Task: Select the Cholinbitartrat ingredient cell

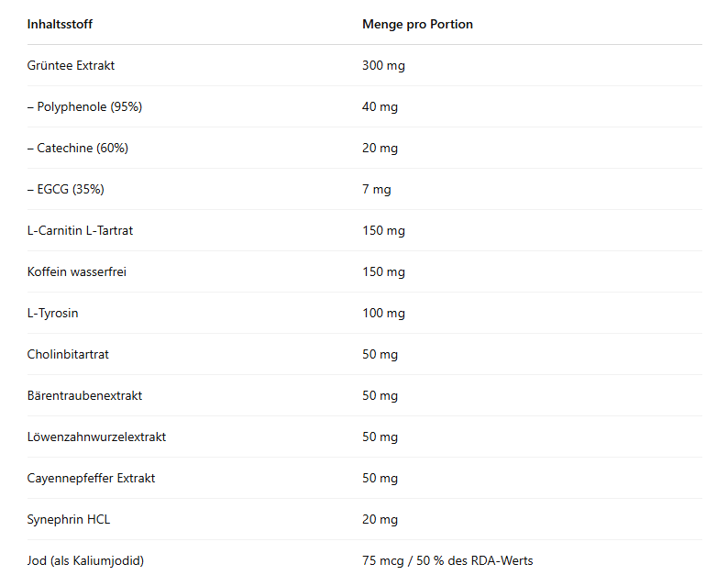Action: pos(68,354)
